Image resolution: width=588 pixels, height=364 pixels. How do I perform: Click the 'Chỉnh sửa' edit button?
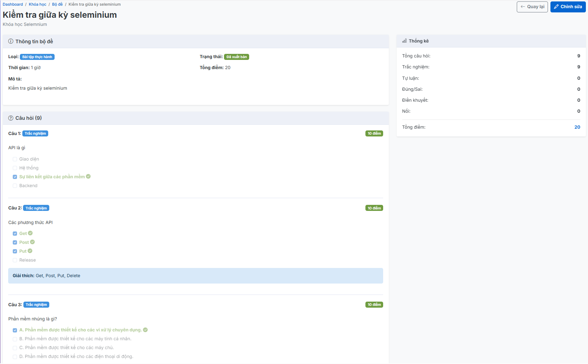(568, 7)
